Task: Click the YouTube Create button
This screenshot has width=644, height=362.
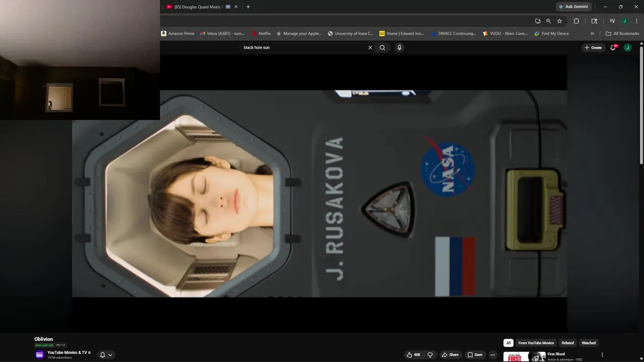Action: (593, 48)
